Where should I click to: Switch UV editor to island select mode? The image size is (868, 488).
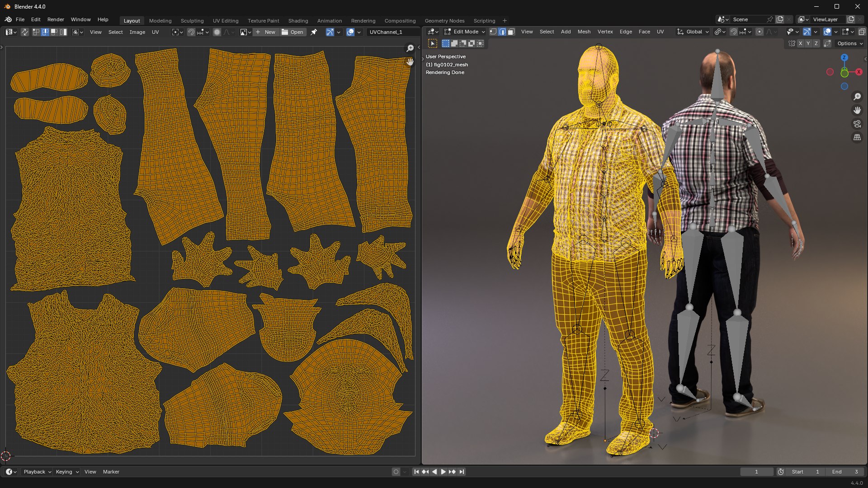tap(63, 32)
